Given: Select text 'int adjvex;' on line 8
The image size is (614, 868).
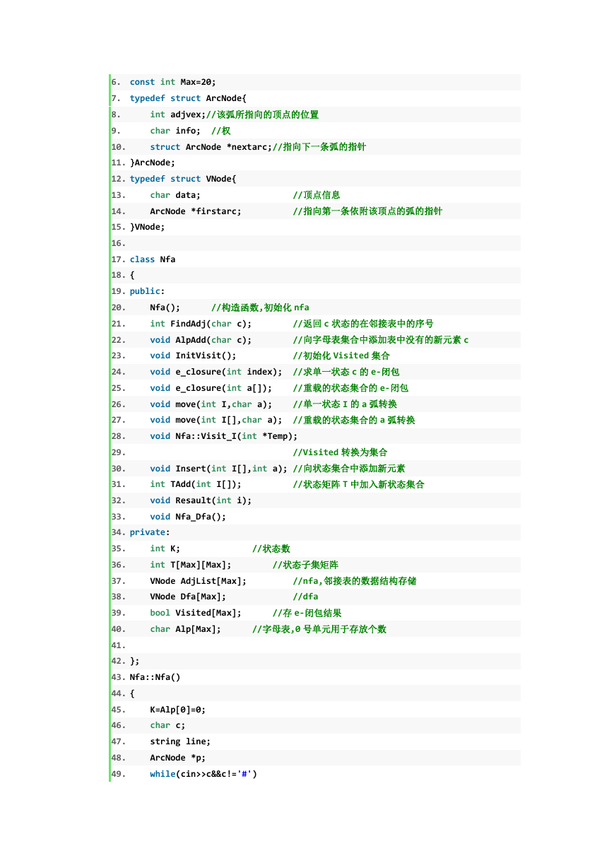Looking at the screenshot, I should pyautogui.click(x=177, y=115).
